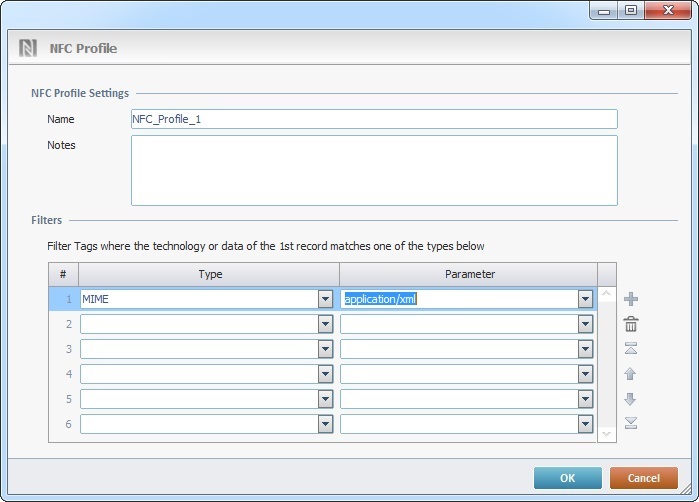The image size is (699, 502).
Task: Click the OK button
Action: (567, 478)
